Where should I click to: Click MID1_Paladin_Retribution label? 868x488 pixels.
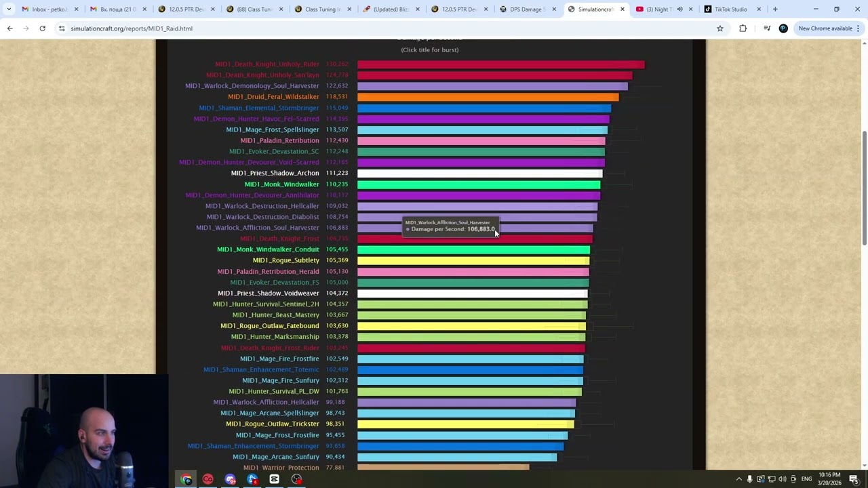pos(279,140)
